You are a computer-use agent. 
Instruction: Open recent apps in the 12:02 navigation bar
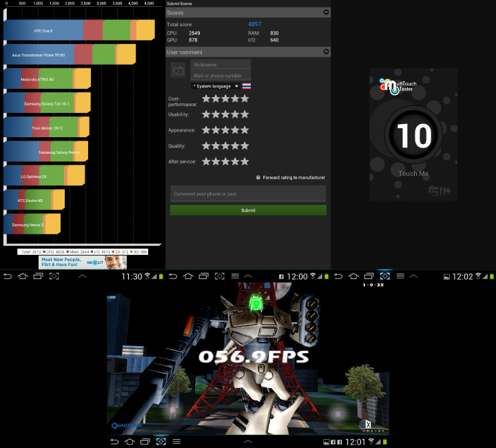pos(369,276)
